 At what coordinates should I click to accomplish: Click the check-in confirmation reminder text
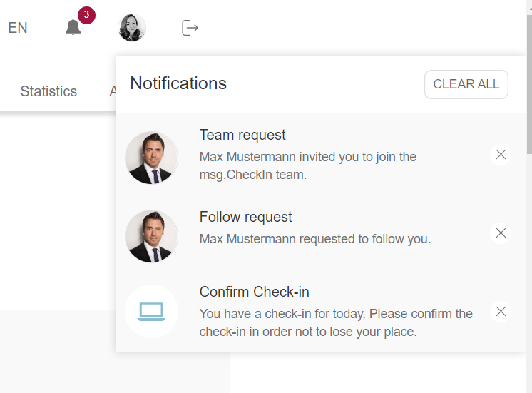coord(336,322)
